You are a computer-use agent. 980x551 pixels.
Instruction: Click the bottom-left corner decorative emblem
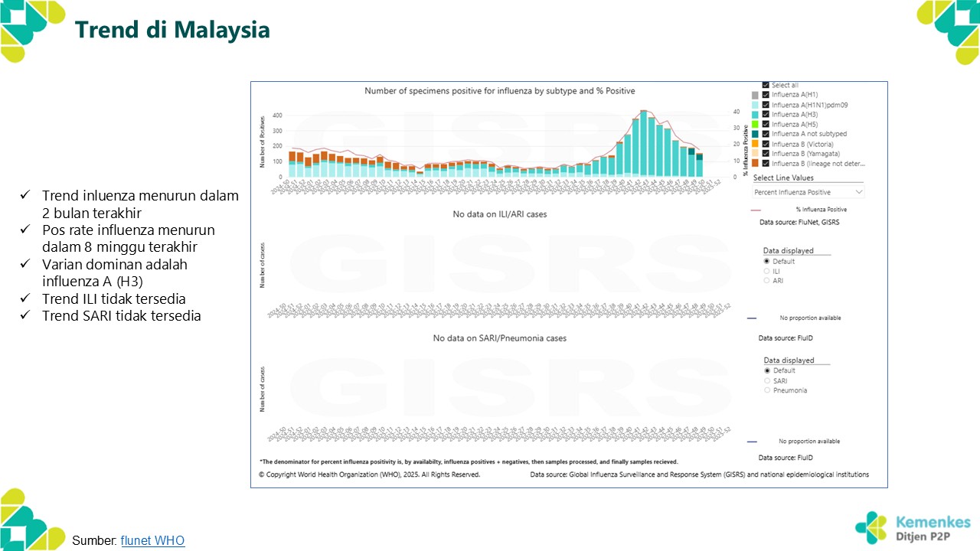(x=31, y=519)
